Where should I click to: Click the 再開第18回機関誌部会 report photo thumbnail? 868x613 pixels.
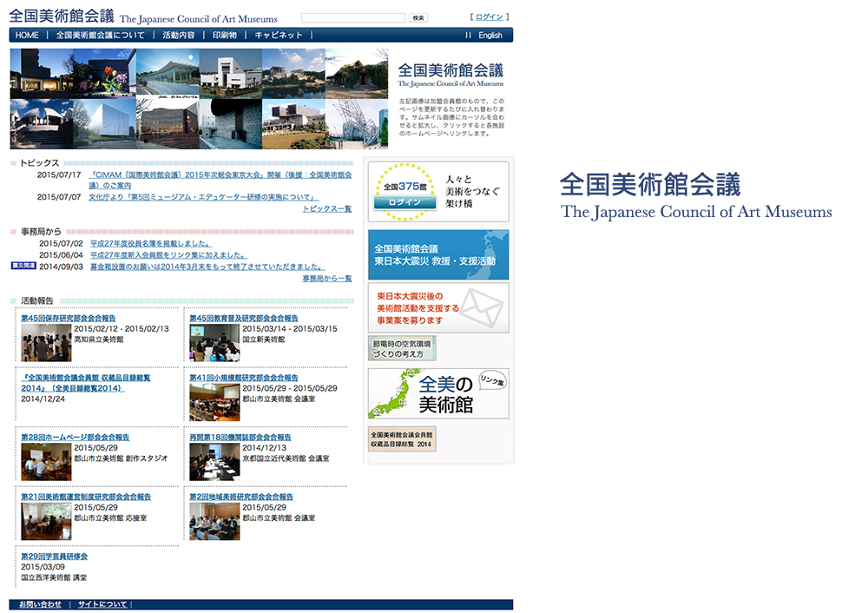click(x=214, y=462)
